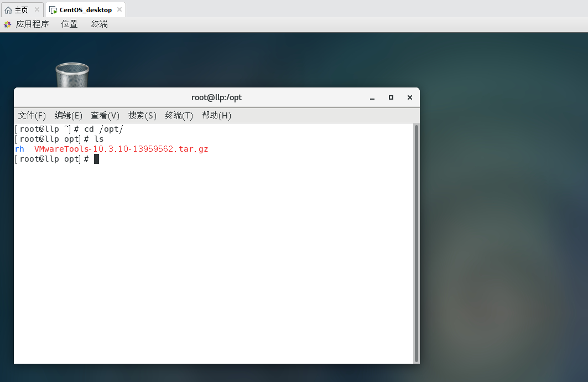
Task: Open the 编辑(E) menu in terminal
Action: click(x=68, y=116)
